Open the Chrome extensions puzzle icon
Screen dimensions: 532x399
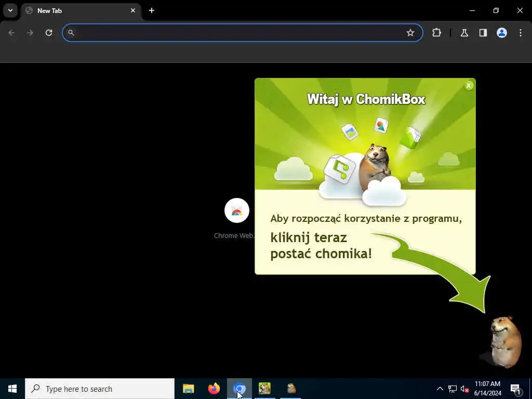coord(436,33)
